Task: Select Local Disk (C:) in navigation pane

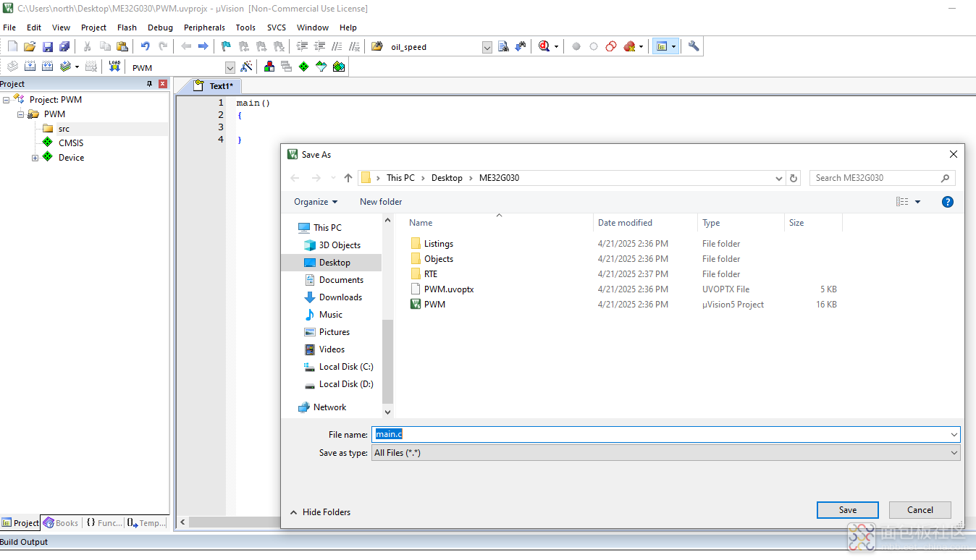Action: [346, 367]
